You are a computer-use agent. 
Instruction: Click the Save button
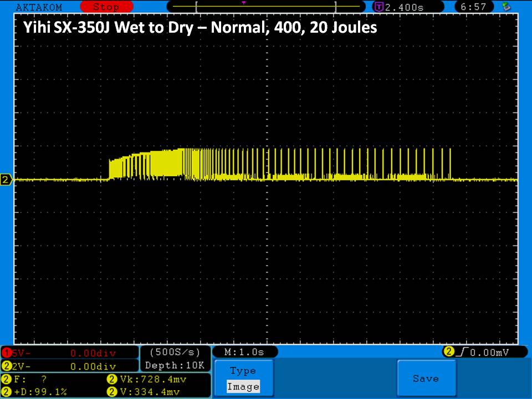tap(426, 378)
